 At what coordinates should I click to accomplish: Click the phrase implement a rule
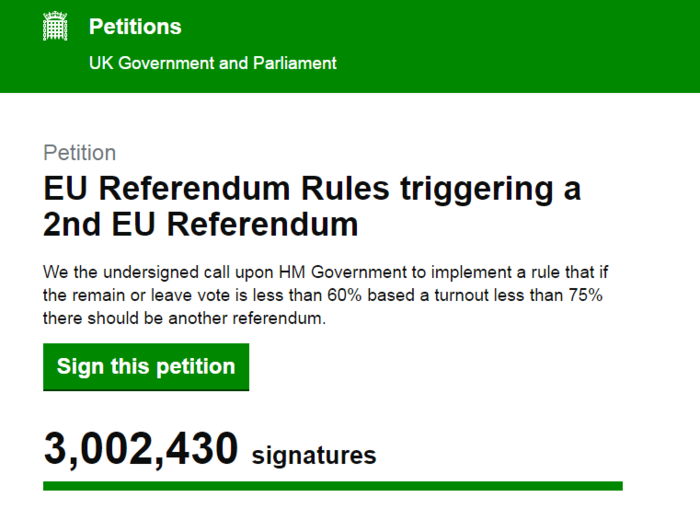pyautogui.click(x=481, y=274)
